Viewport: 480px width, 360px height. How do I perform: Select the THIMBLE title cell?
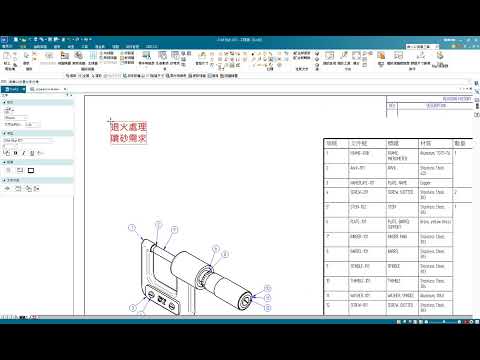[402, 283]
